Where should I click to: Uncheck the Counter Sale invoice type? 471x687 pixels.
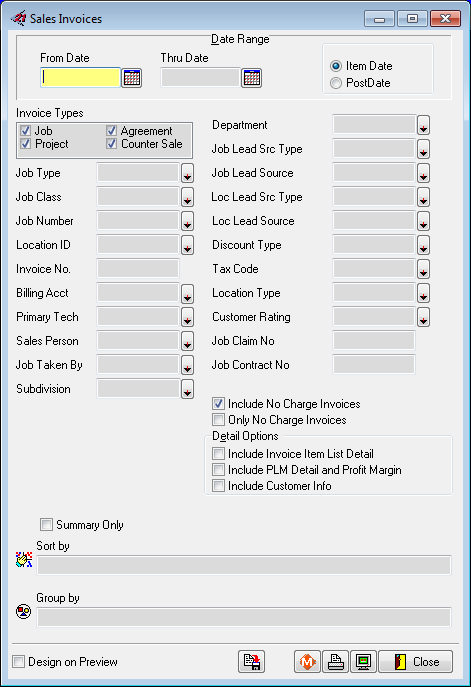click(111, 144)
